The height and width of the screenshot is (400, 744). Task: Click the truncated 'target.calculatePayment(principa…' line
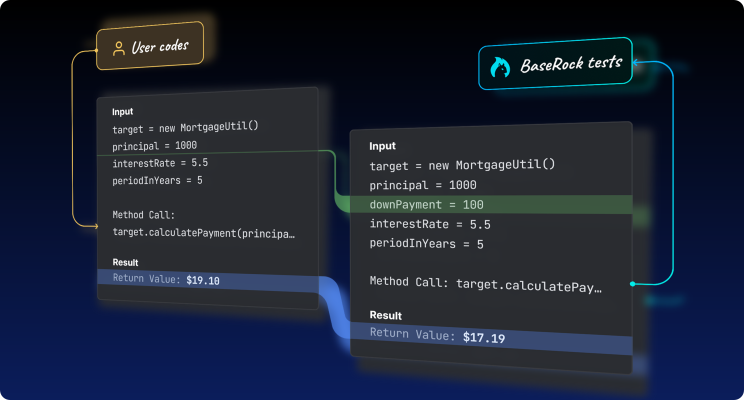tap(204, 233)
